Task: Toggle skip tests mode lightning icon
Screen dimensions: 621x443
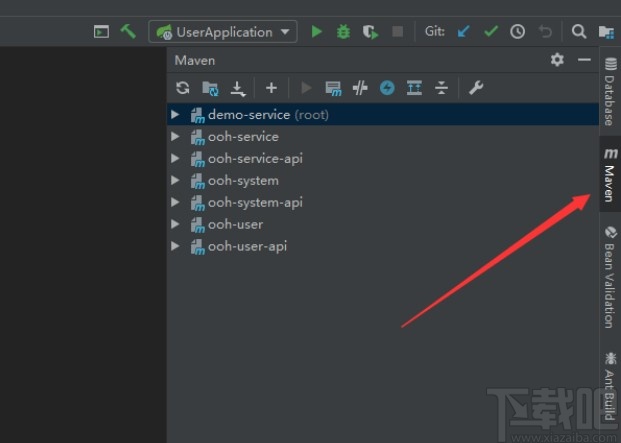Action: [387, 88]
